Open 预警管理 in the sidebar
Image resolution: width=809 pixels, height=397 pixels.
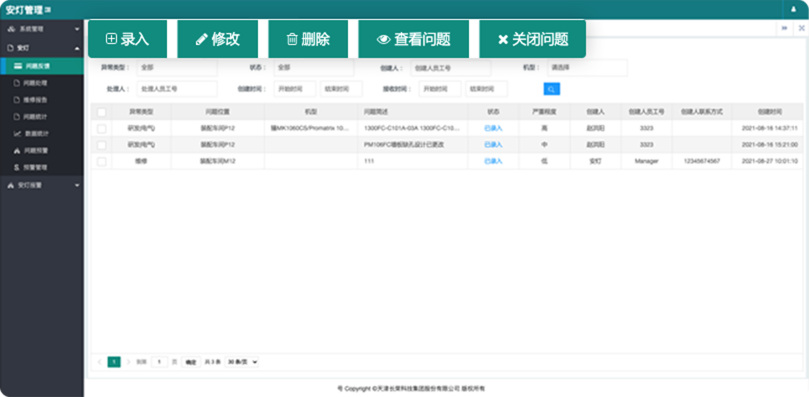coord(42,168)
